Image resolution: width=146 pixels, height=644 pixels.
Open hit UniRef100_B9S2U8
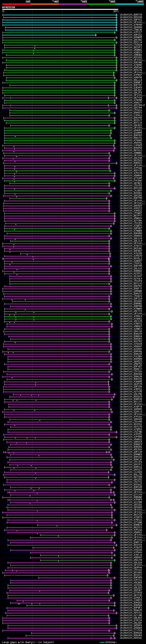click(131, 17)
